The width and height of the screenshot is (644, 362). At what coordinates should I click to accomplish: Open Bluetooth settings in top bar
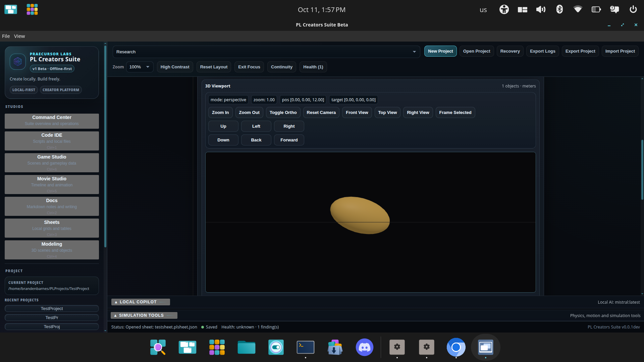(559, 9)
